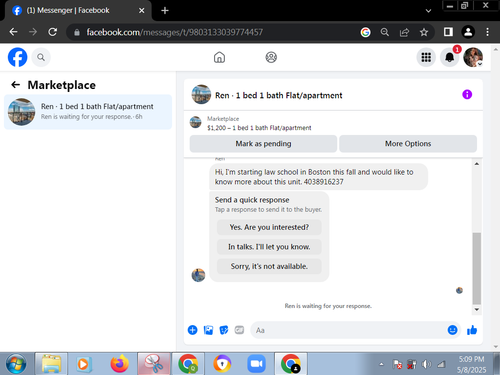This screenshot has width=500, height=375.
Task: Open File Explorer from taskbar
Action: point(51,364)
